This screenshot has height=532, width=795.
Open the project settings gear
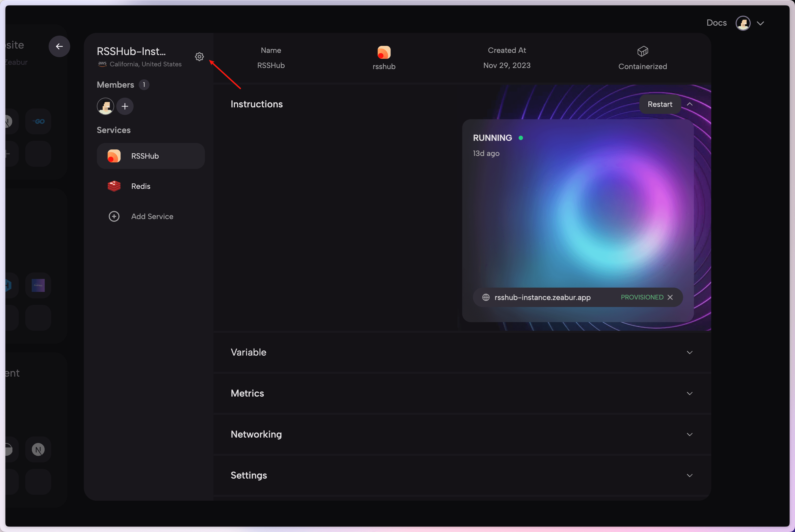coord(199,57)
